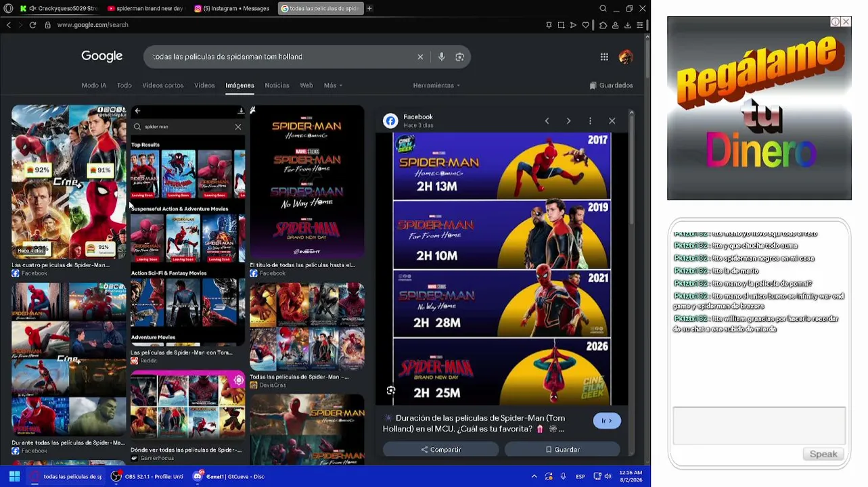This screenshot has height=487, width=868.
Task: Click the Speak button in chat widget
Action: (x=823, y=454)
